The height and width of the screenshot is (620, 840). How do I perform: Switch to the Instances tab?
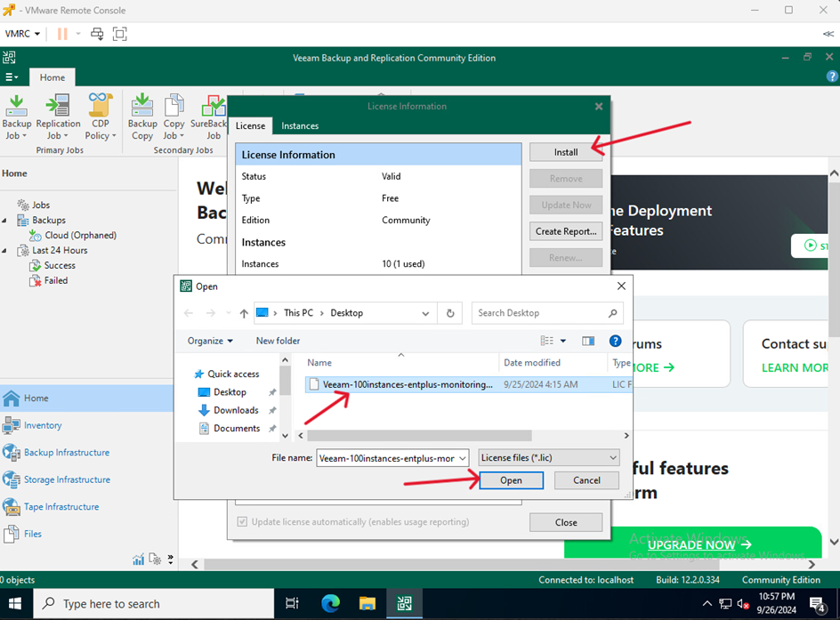[x=300, y=125]
